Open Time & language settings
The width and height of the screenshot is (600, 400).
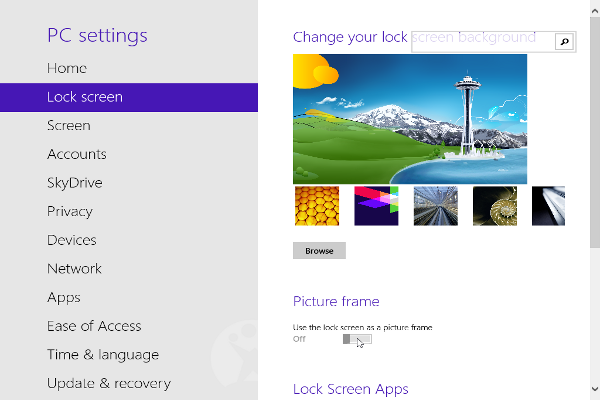pos(103,355)
